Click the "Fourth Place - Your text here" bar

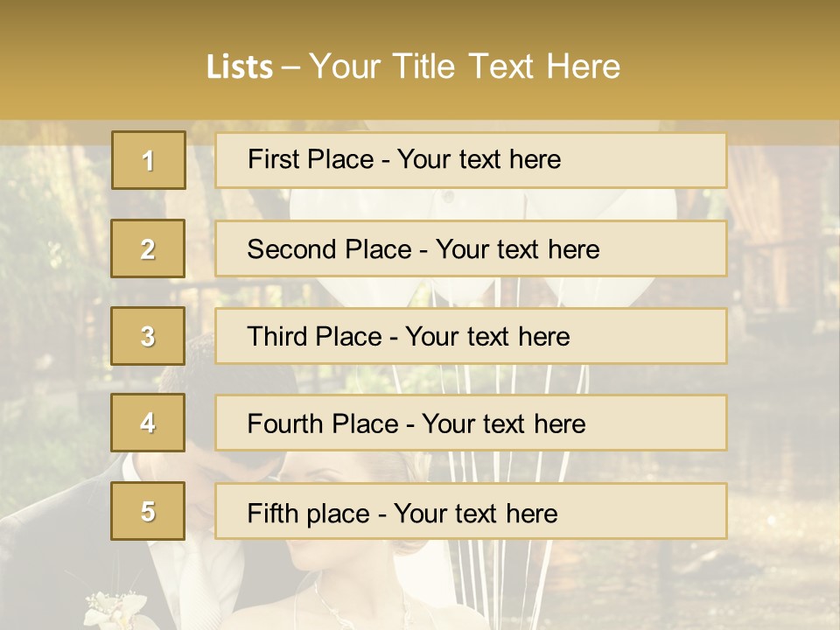pyautogui.click(x=471, y=423)
